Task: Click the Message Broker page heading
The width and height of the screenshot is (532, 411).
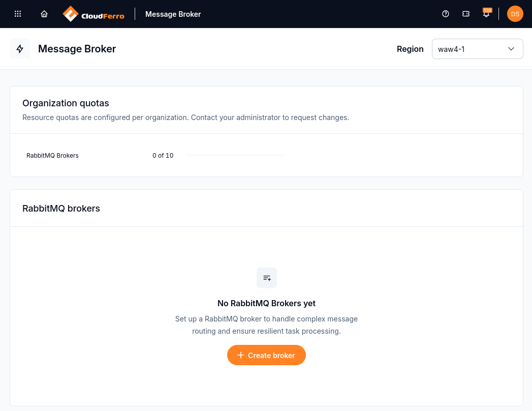Action: coord(77,49)
